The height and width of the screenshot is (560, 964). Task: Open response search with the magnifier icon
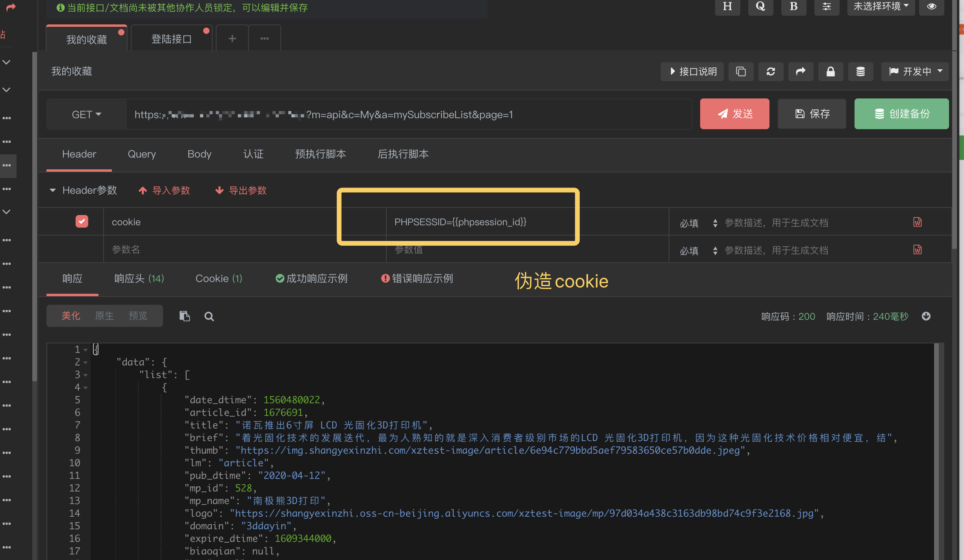click(209, 316)
